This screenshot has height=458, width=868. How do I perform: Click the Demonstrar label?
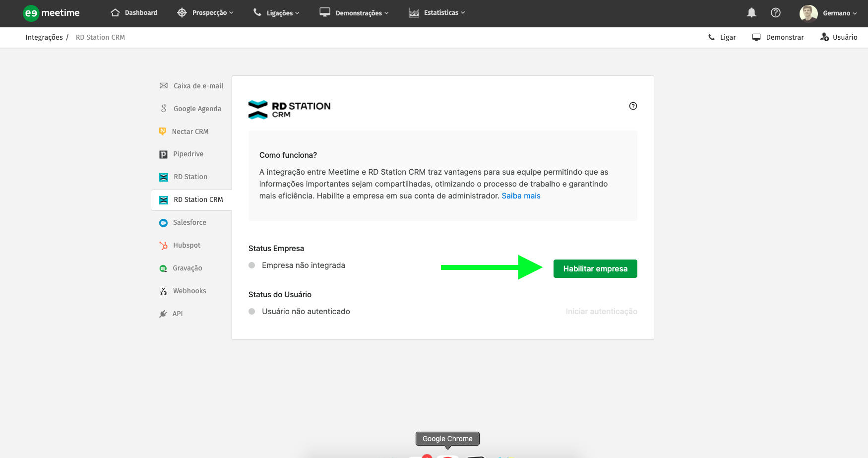point(785,38)
